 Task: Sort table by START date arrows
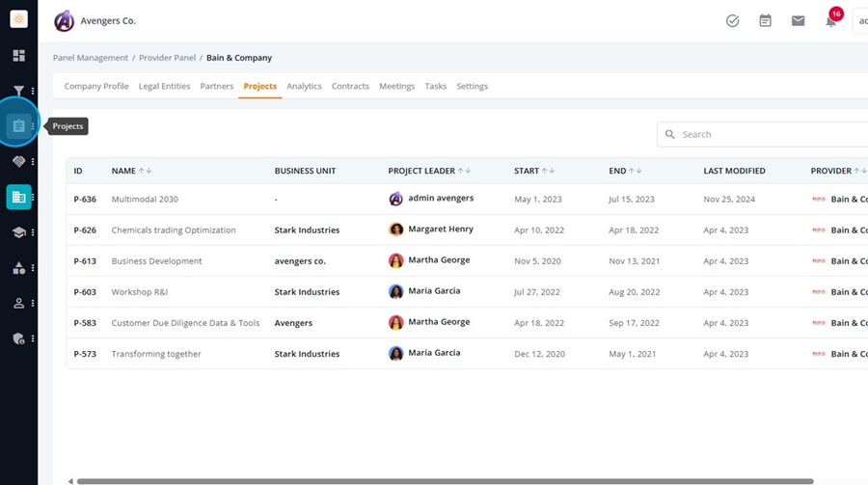click(548, 171)
